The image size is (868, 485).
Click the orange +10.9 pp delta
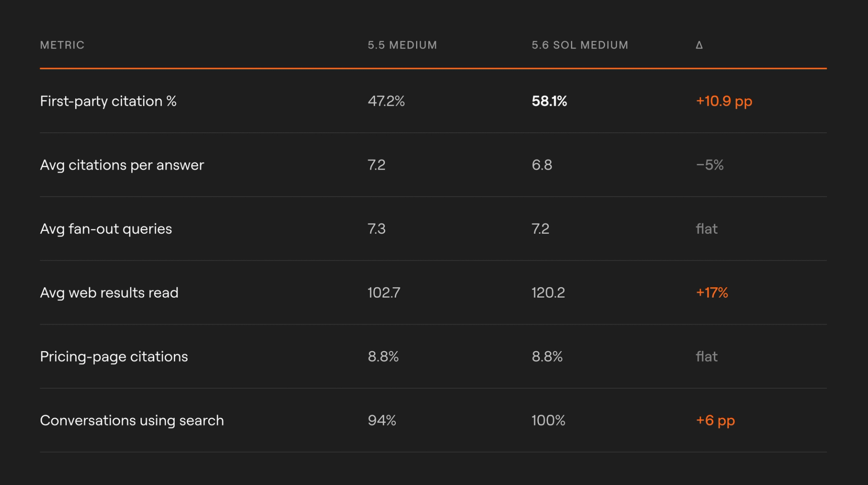[724, 101]
